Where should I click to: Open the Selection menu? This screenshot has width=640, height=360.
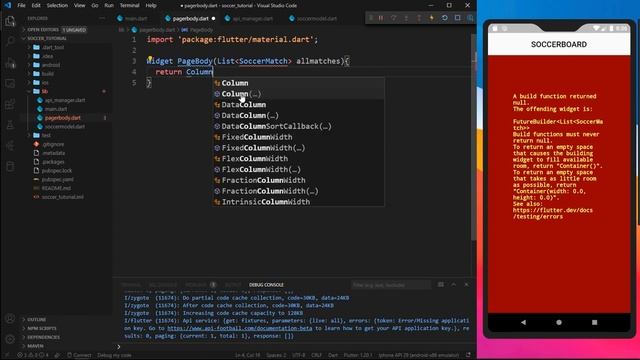click(57, 5)
